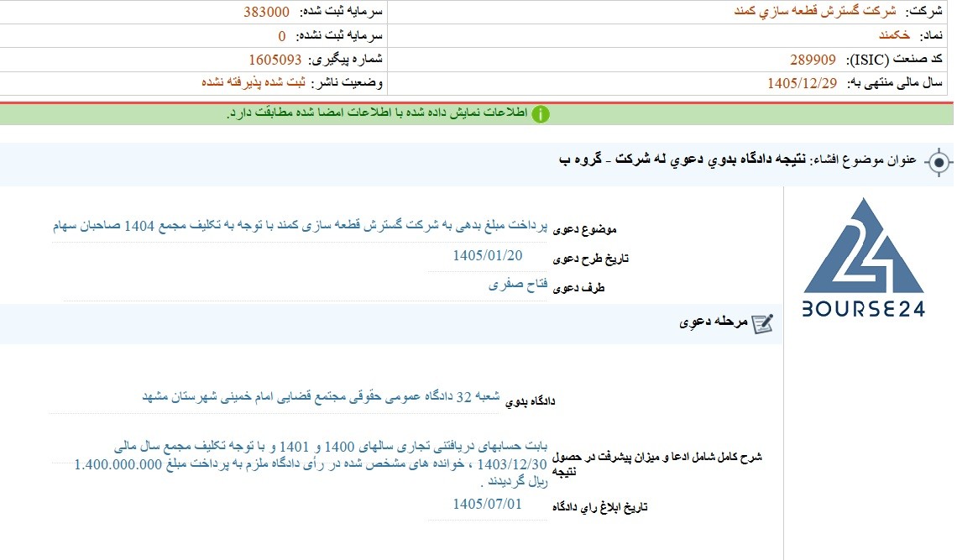
Task: Click the amount 1.400.000.000
Action: (118, 465)
